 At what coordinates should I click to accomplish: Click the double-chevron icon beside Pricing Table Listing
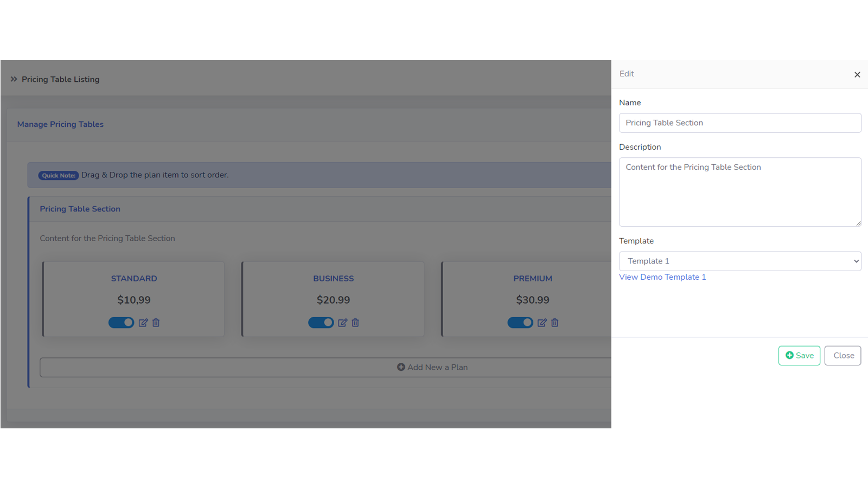(14, 79)
